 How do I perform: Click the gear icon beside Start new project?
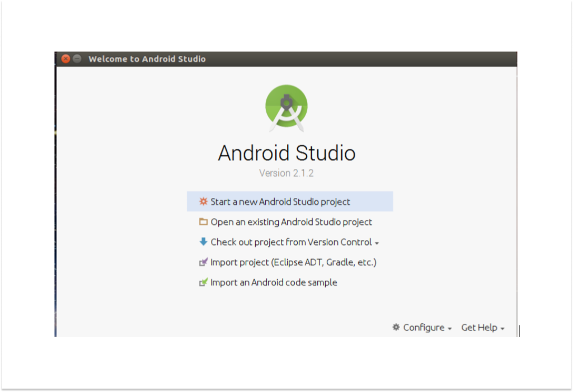pyautogui.click(x=203, y=201)
